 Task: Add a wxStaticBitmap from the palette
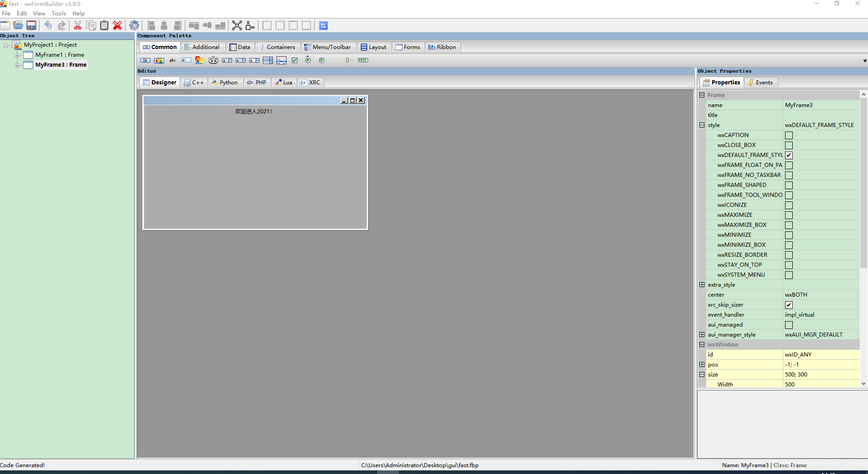point(200,60)
